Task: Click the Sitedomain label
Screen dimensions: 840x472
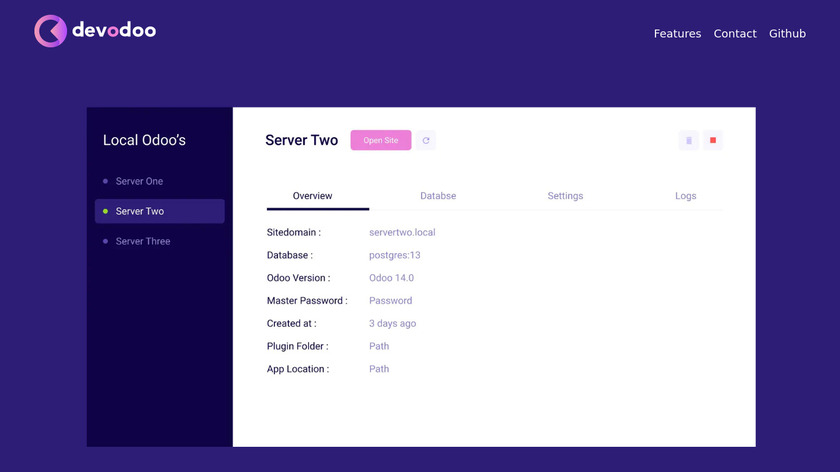Action: tap(294, 233)
